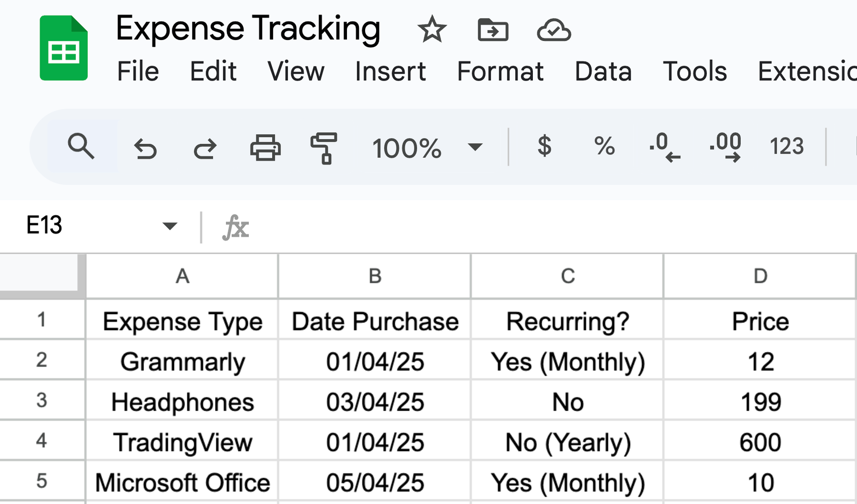Open the Print icon

point(265,147)
